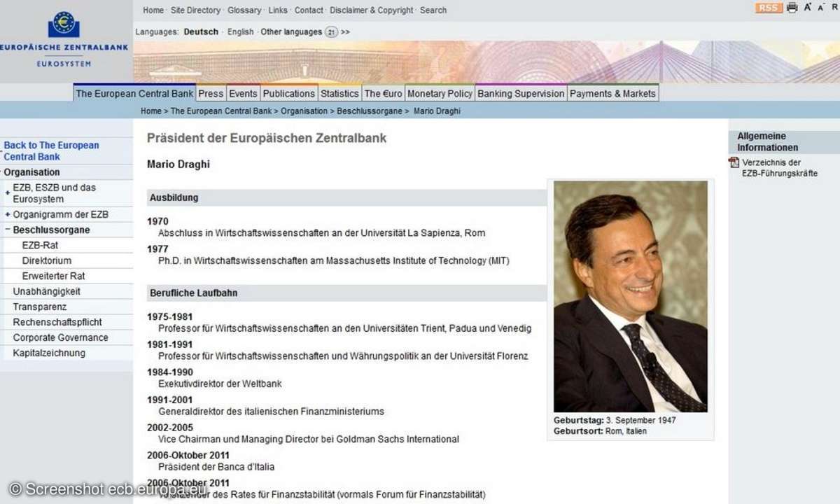This screenshot has width=840, height=504.
Task: Expand 'EZB, ESZB und das Eurosystem' plus
Action: tap(8, 192)
